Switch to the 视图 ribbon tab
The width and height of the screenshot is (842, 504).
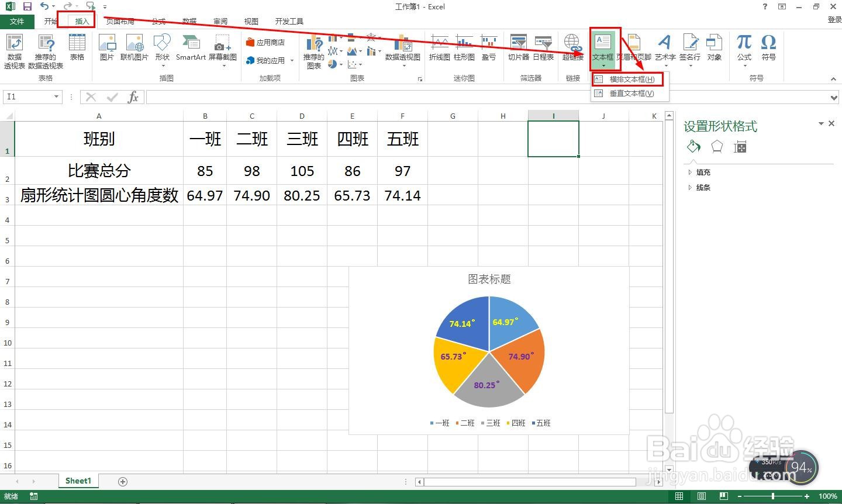(x=251, y=21)
